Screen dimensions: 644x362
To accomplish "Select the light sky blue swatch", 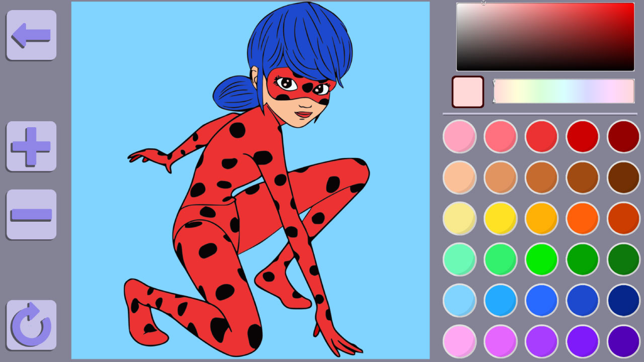I will [459, 300].
